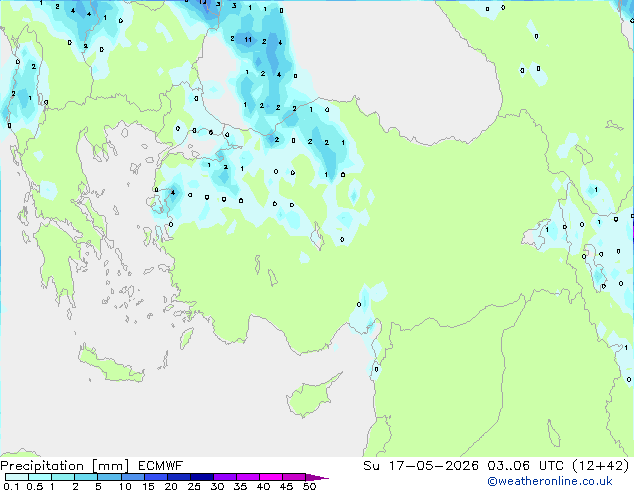This screenshot has width=634, height=490.
Task: Pick the 1–2 mm legend color swatch
Action: [x=63, y=477]
